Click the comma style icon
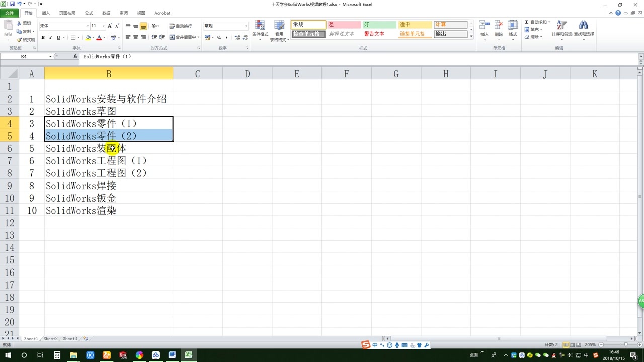Screen dimensions: 644x362 [x=226, y=38]
